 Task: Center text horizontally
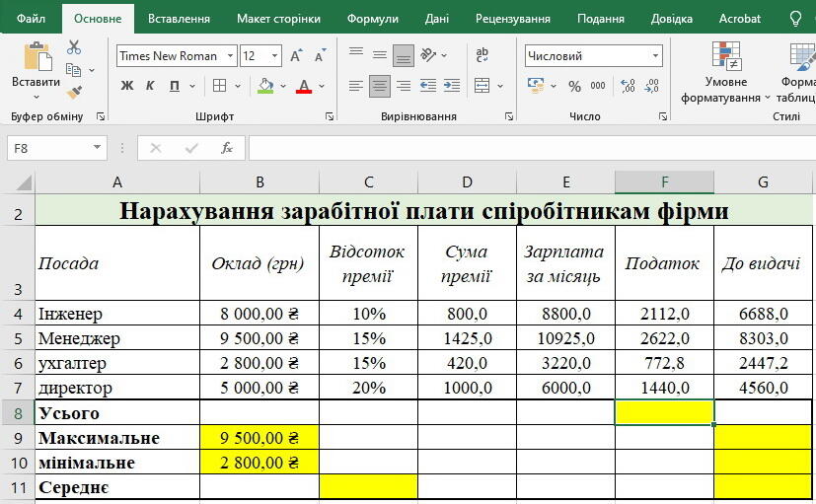380,86
